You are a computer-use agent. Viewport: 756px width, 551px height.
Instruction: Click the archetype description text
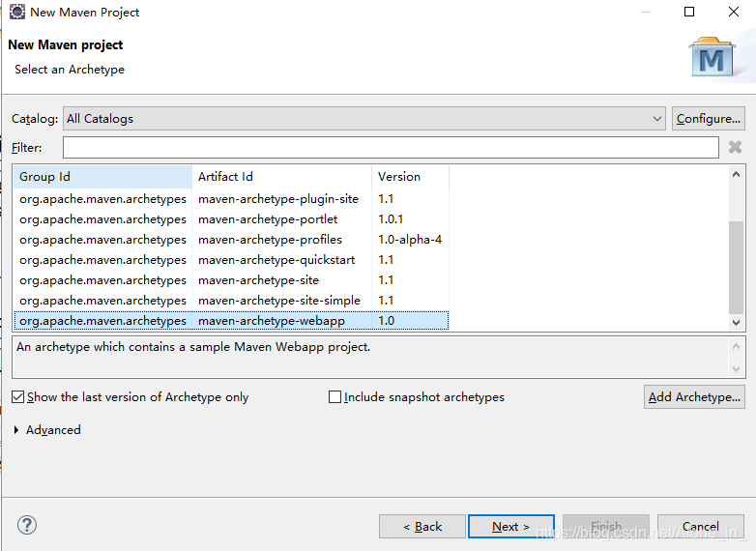pos(193,347)
